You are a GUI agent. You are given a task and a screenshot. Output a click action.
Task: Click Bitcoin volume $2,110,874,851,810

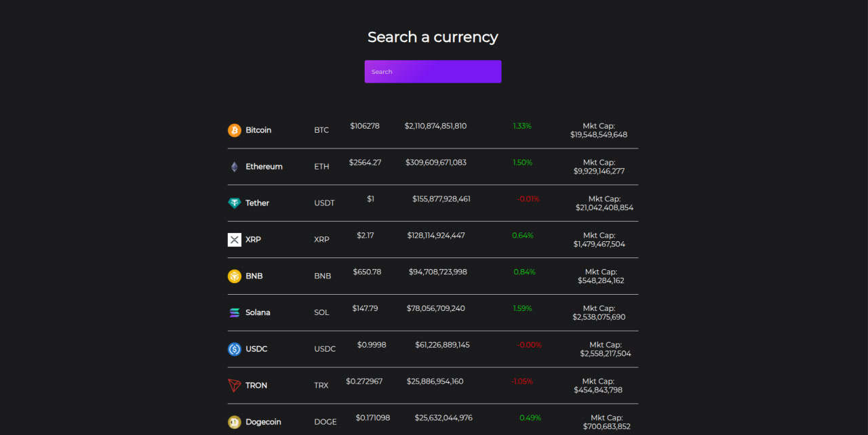(435, 126)
